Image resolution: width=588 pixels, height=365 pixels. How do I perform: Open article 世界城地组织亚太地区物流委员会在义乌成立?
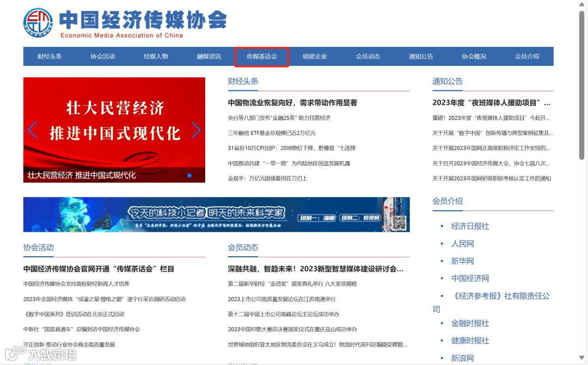(317, 344)
